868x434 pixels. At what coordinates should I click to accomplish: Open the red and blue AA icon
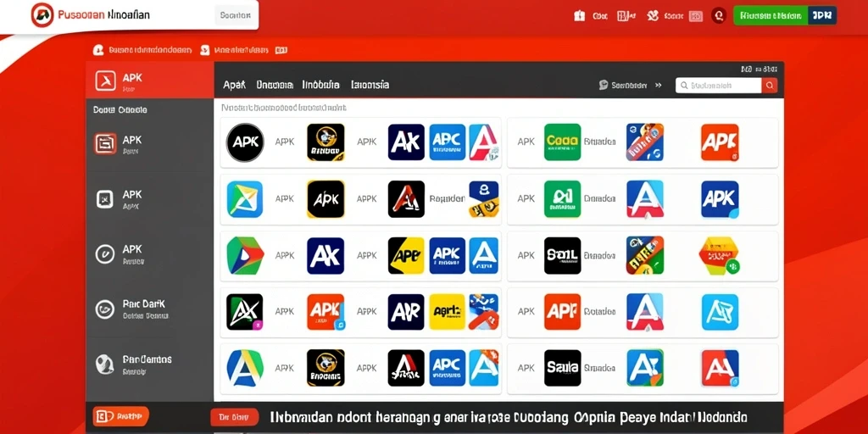pyautogui.click(x=720, y=368)
